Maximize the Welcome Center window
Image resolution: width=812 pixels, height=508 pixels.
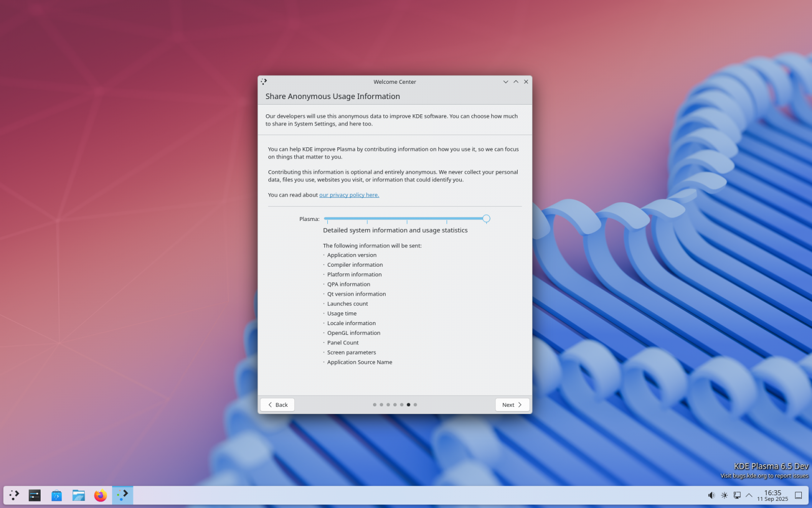(x=516, y=82)
